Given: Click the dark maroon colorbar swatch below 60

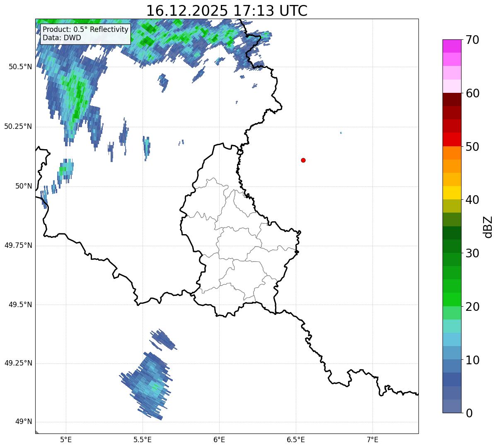Looking at the screenshot, I should pyautogui.click(x=452, y=99).
